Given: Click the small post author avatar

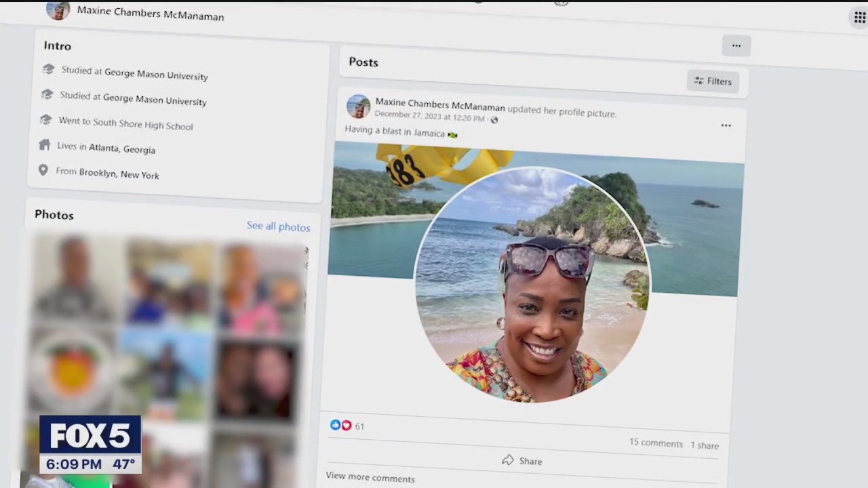Looking at the screenshot, I should [x=358, y=106].
